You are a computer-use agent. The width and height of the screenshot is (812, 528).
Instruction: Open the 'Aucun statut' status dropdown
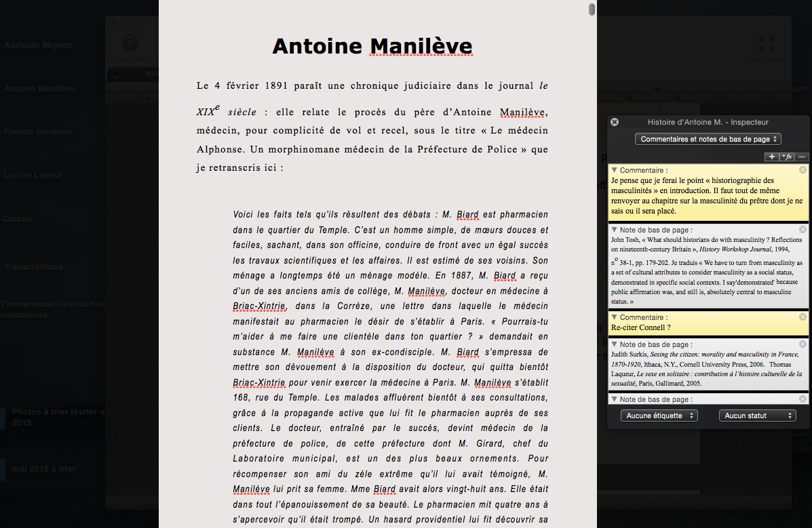point(758,415)
